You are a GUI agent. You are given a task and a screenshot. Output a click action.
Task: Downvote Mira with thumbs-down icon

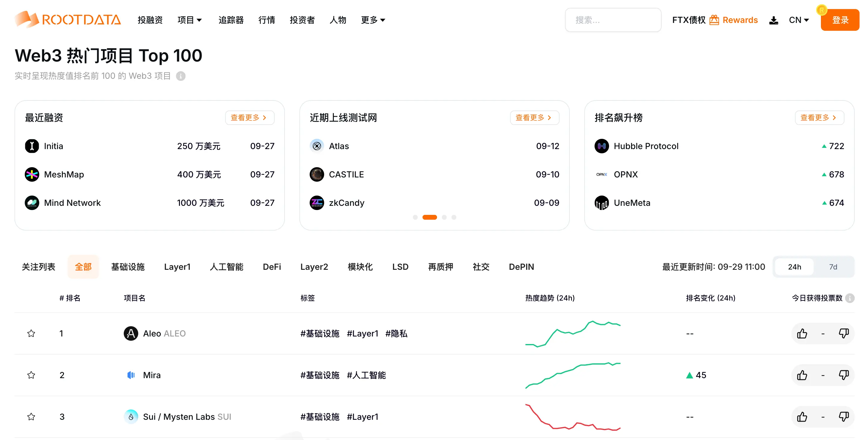(x=844, y=375)
